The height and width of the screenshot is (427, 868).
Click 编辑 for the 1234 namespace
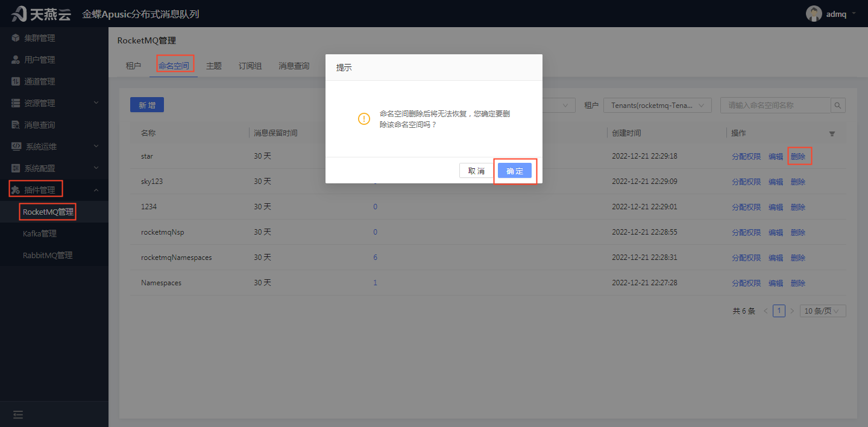[776, 207]
